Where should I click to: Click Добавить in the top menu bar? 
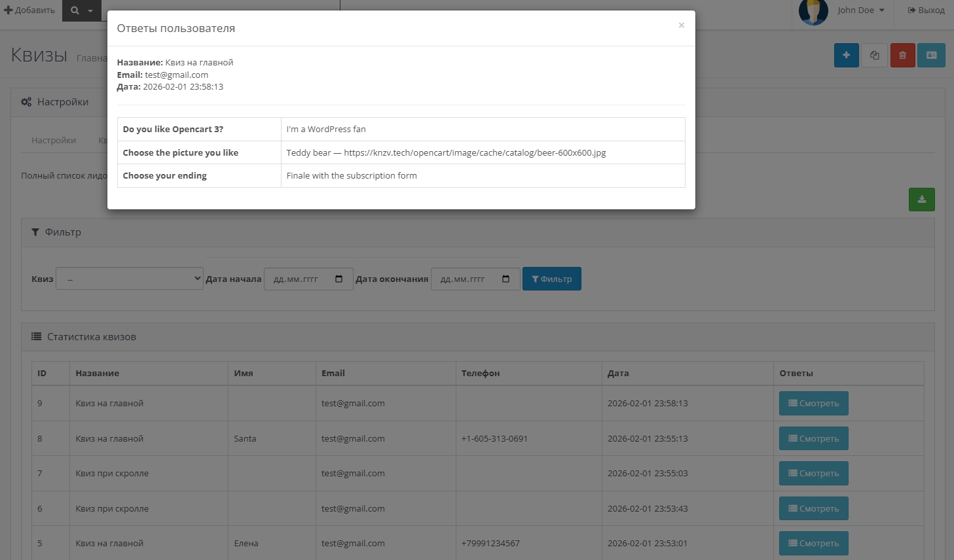point(29,10)
